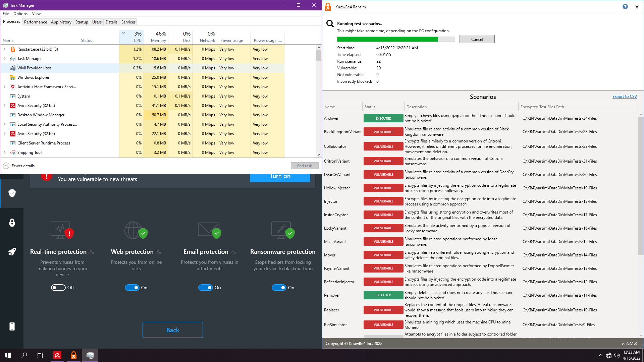Click the KnowBe4 Ransim help question icon
This screenshot has height=362, width=644.
coord(625,7)
